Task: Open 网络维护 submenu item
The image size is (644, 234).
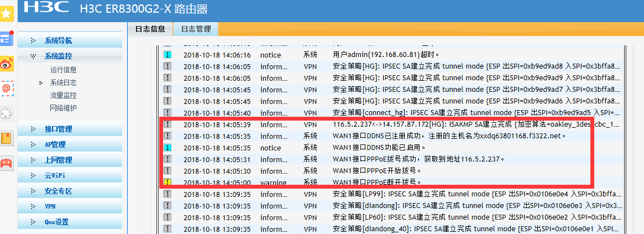Action: [63, 108]
